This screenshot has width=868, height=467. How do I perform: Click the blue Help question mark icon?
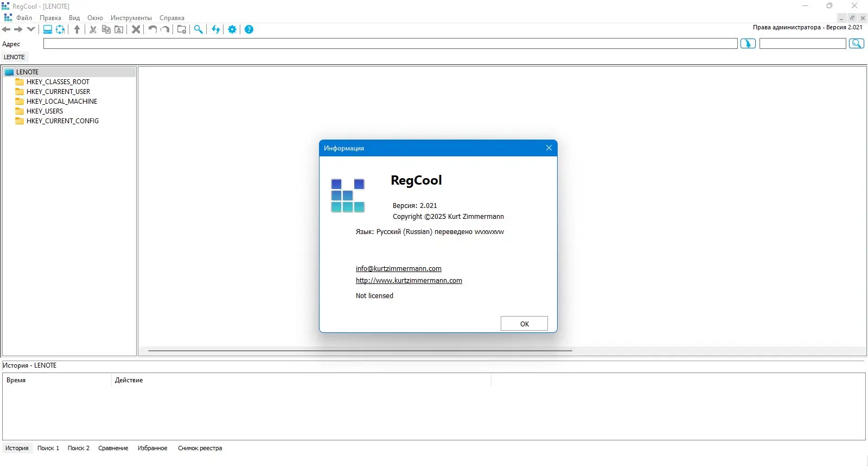point(249,29)
